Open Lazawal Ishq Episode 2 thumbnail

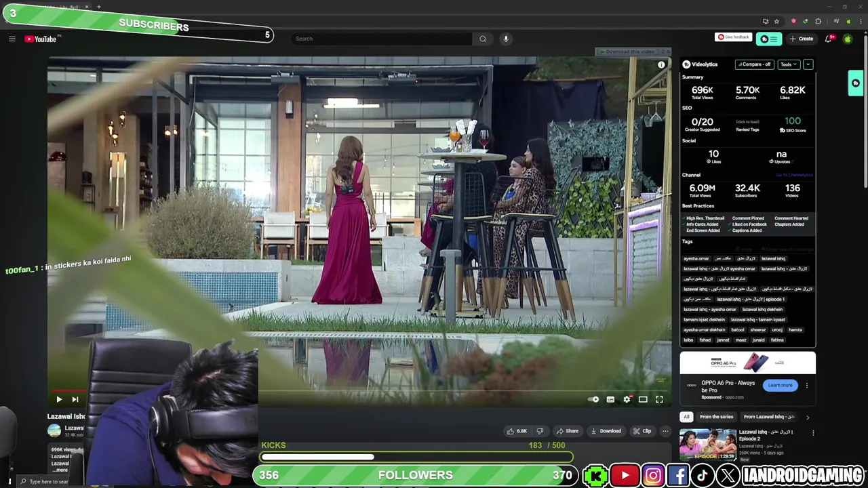707,445
